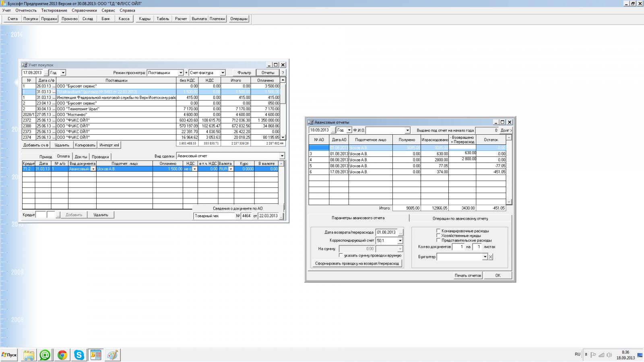Clear the Бухгалтер field with the X button
The height and width of the screenshot is (362, 644).
[x=491, y=257]
